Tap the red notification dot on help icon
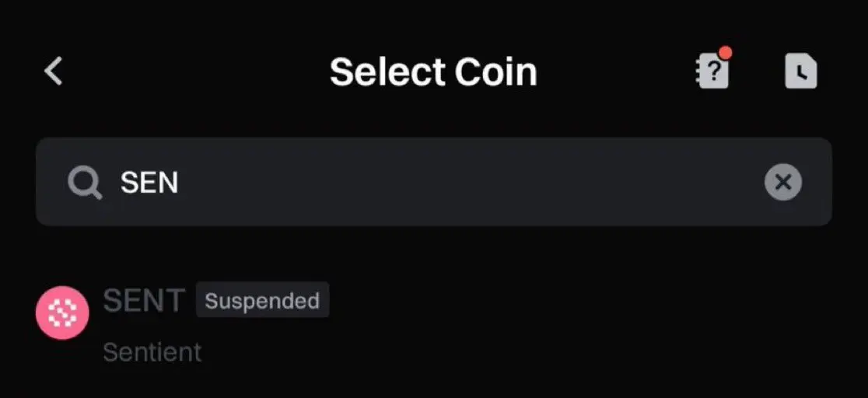 726,54
